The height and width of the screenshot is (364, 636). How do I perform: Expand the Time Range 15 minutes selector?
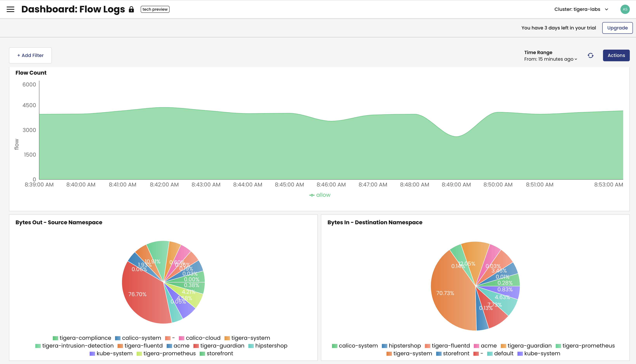550,59
